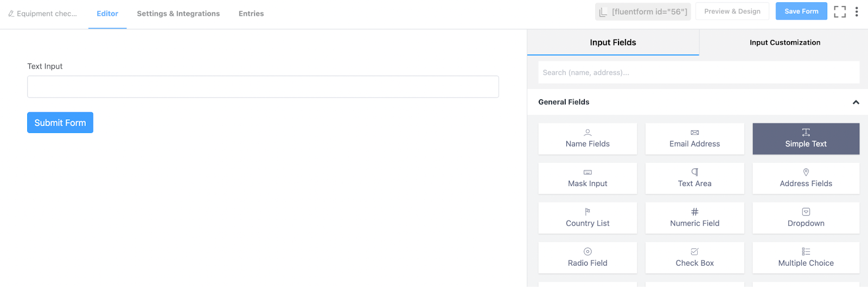868x287 pixels.
Task: Add a Check Box field
Action: (x=694, y=258)
